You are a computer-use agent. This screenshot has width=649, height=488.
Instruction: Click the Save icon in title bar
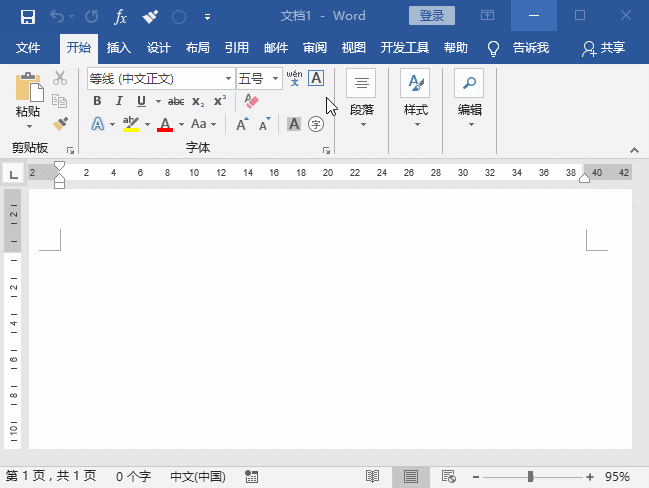[x=27, y=16]
